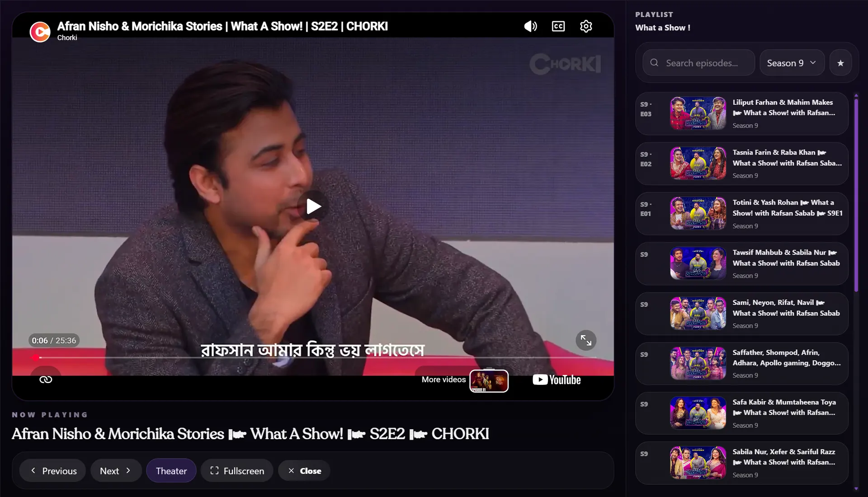Toggle the favorites star button

tap(840, 63)
